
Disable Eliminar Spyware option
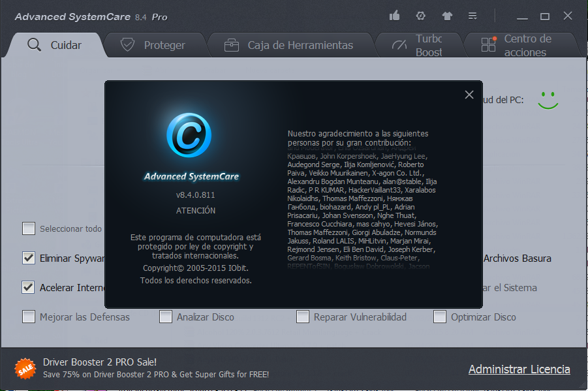pyautogui.click(x=29, y=258)
